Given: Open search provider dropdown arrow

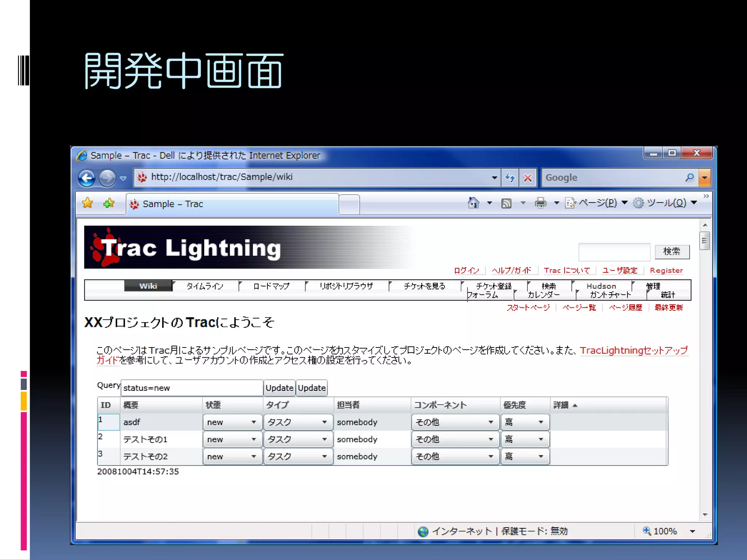Looking at the screenshot, I should pyautogui.click(x=705, y=178).
